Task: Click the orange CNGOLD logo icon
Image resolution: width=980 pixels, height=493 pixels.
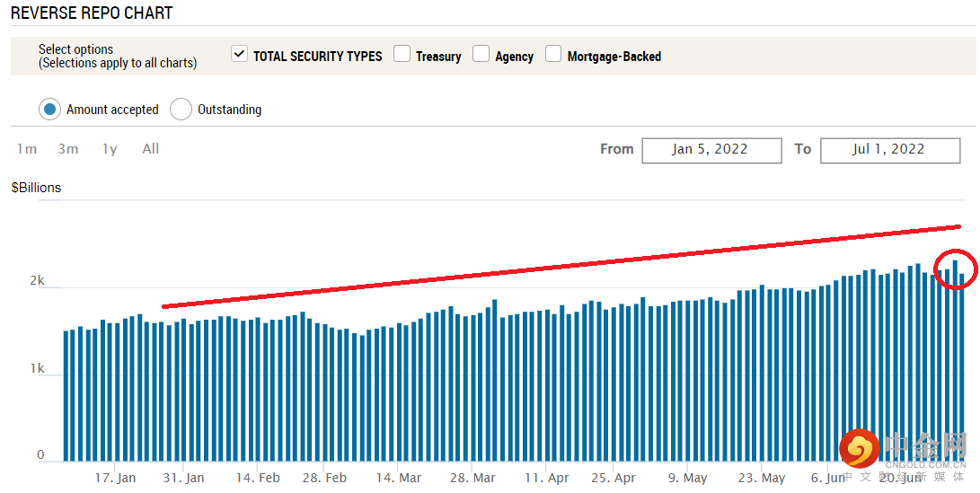Action: coord(860,448)
